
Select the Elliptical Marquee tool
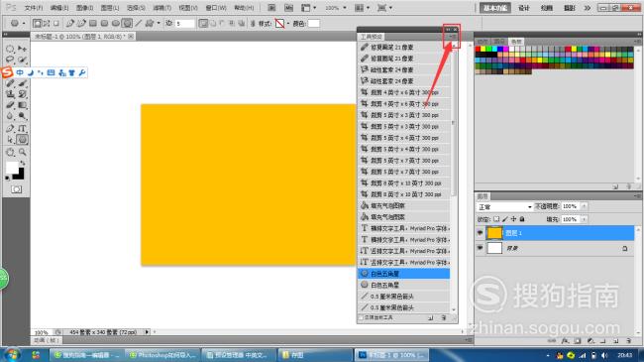(x=10, y=49)
